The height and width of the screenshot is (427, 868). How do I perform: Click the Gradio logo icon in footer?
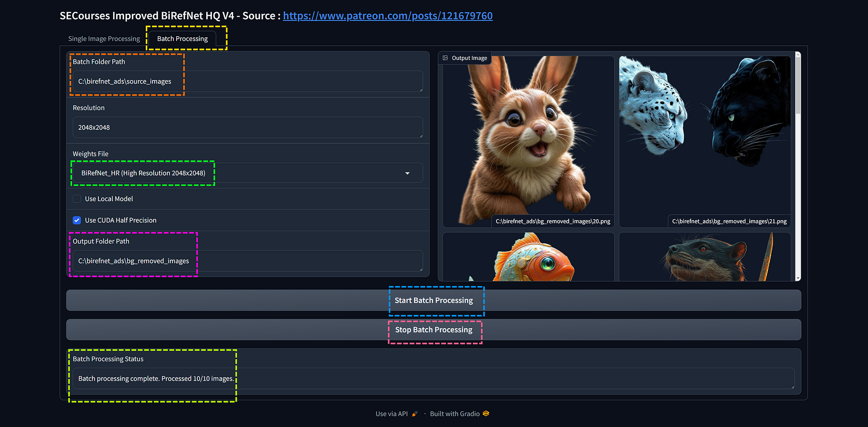tap(486, 413)
